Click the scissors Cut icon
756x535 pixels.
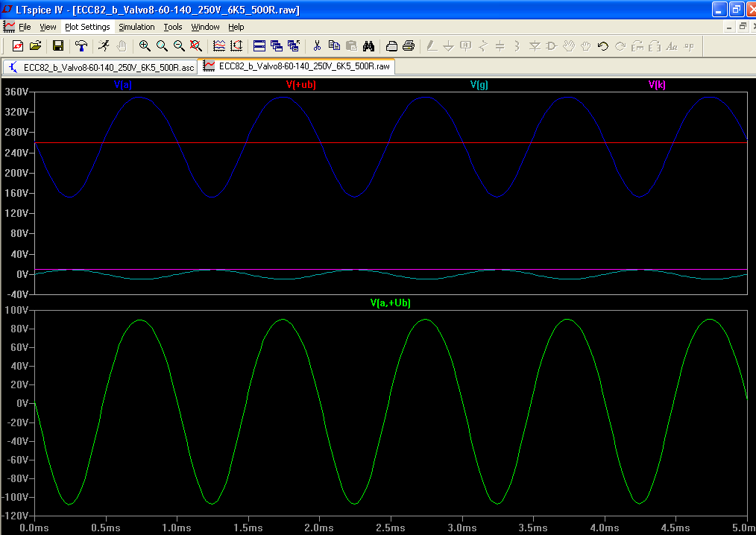click(x=317, y=46)
